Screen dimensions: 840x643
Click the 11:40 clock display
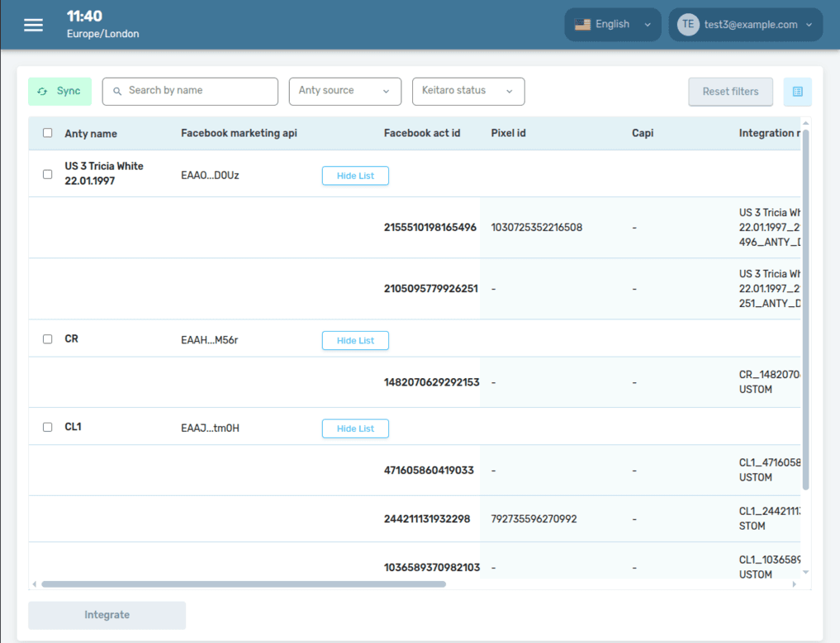[x=84, y=16]
